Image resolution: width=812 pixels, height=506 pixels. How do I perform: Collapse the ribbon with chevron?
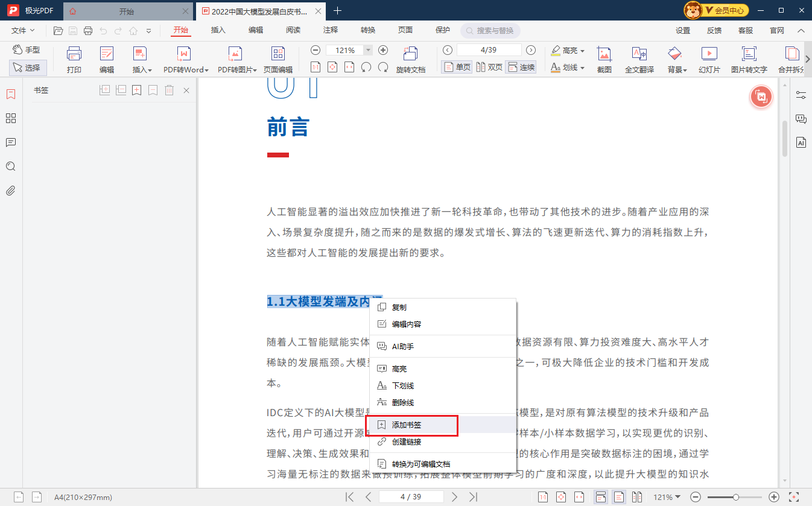(x=801, y=31)
